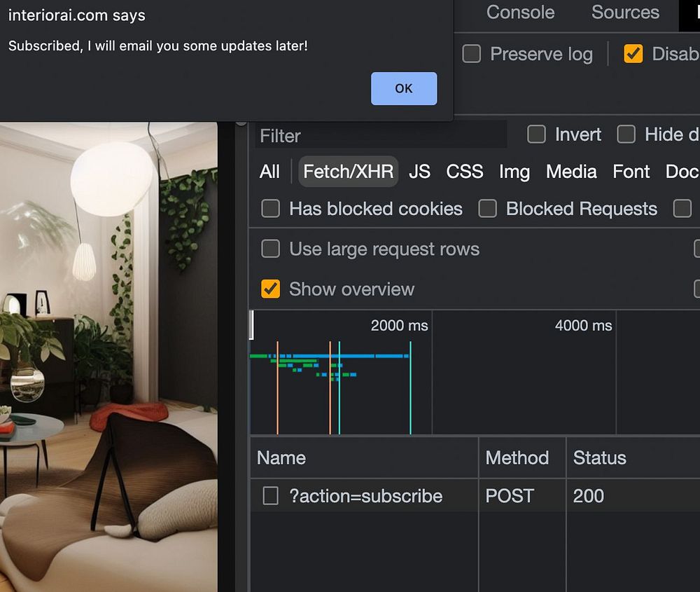Filter requests by Font
This screenshot has height=592, width=700.
tap(631, 172)
